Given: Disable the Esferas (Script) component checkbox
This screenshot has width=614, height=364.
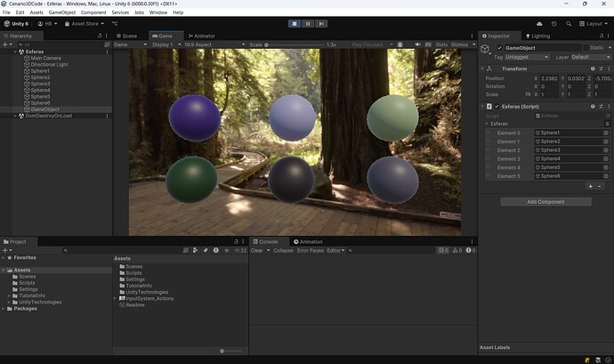Looking at the screenshot, I should (497, 106).
